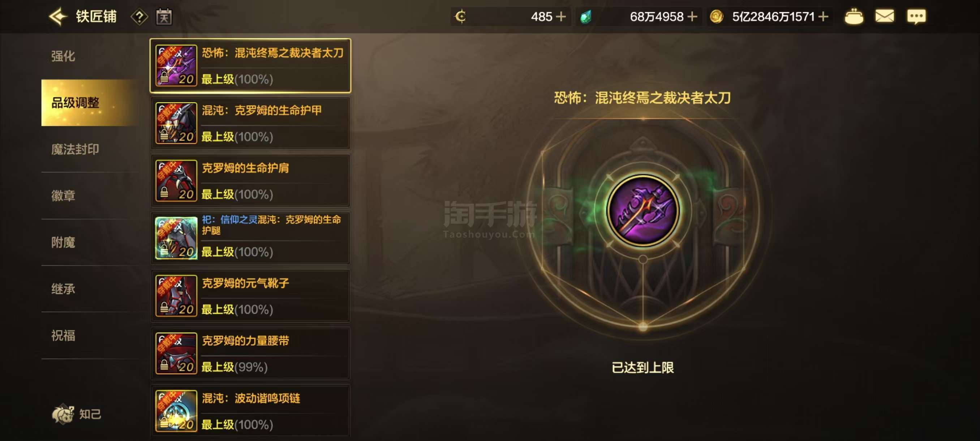Open the calendar icon beside help
980x441 pixels.
point(164,17)
